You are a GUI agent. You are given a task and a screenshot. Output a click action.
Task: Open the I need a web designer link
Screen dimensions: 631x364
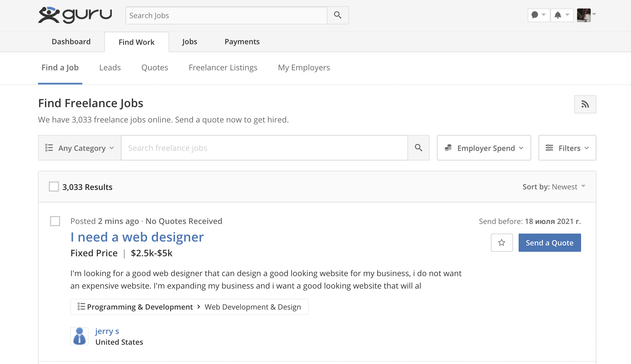137,237
